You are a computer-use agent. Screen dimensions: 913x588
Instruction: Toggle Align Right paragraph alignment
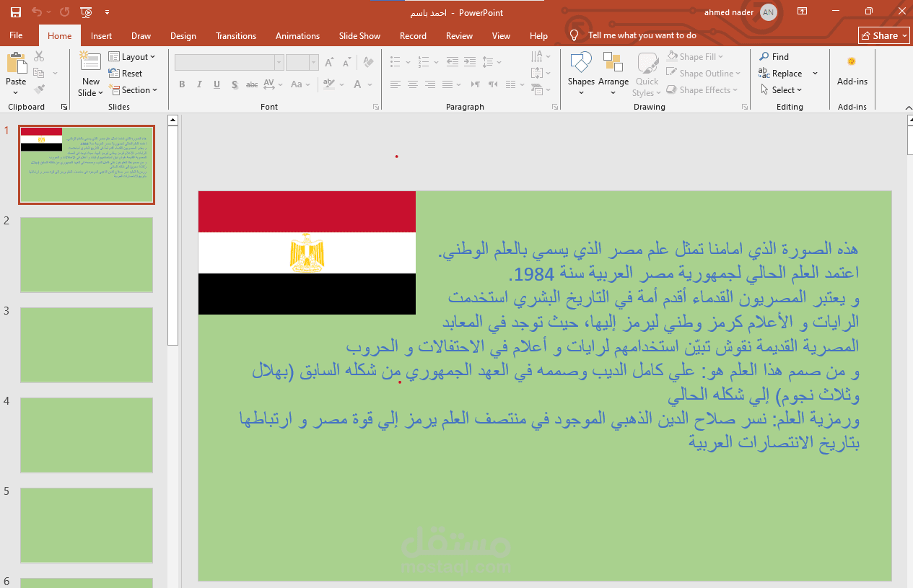429,84
